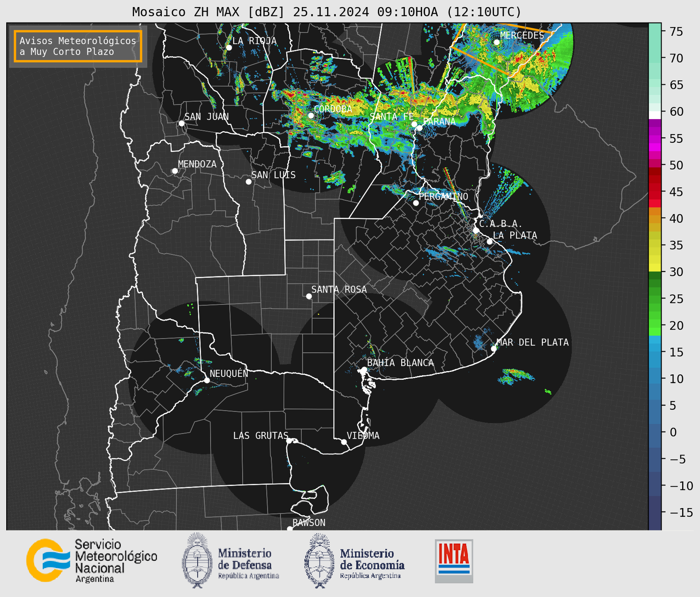Click the MERCEDES label text
700x597 pixels.
pos(522,36)
